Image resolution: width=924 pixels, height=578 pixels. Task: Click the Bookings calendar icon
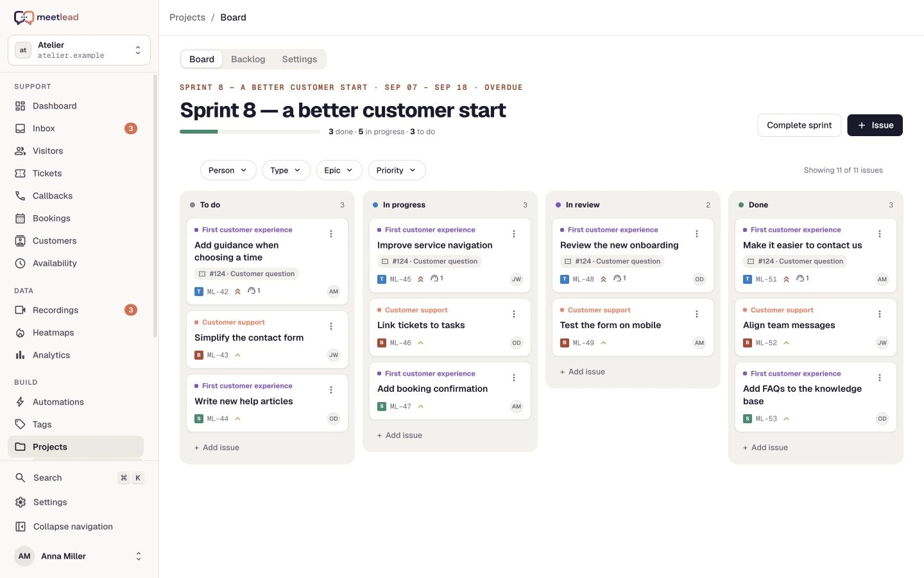21,218
